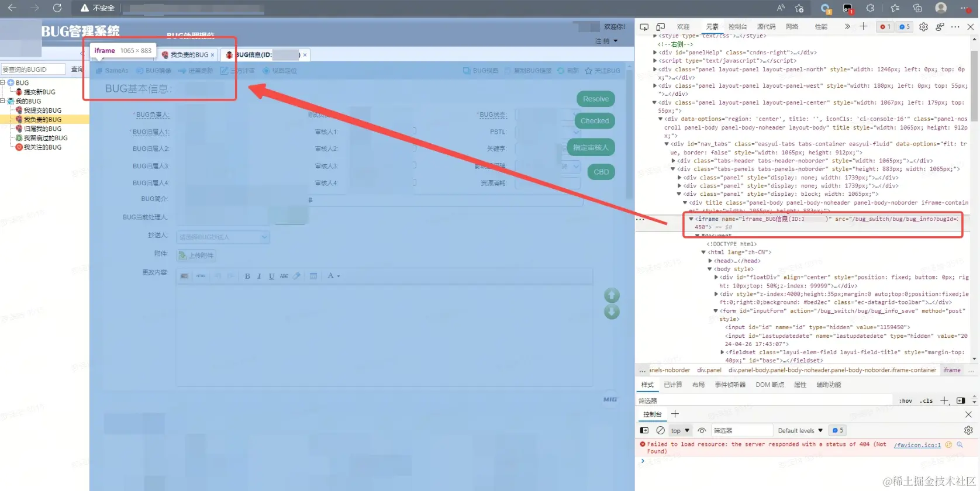The width and height of the screenshot is (980, 491).
Task: Click the red error count badge
Action: (885, 27)
